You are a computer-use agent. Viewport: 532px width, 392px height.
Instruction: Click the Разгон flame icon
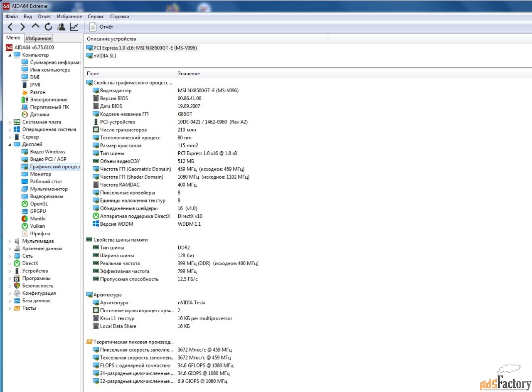point(25,92)
